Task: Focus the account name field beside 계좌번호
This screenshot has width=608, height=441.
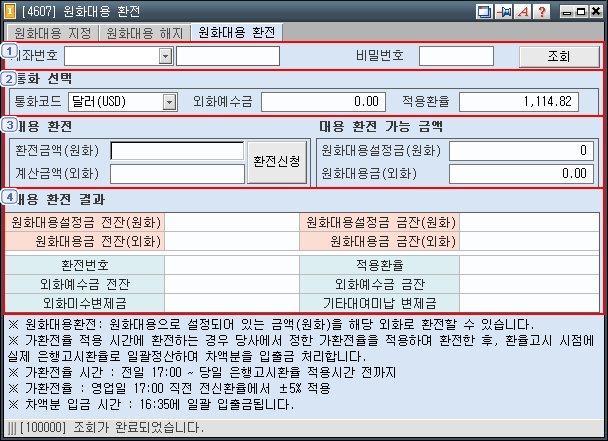Action: coord(228,56)
